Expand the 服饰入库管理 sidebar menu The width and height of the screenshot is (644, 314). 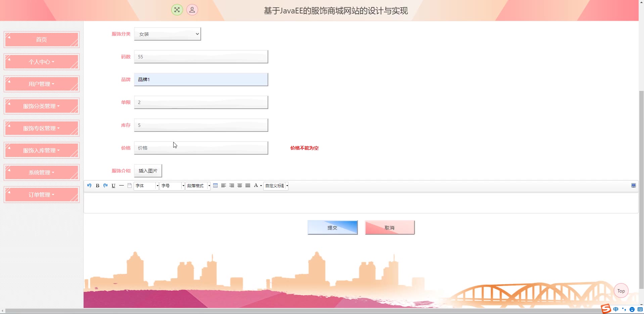point(42,150)
